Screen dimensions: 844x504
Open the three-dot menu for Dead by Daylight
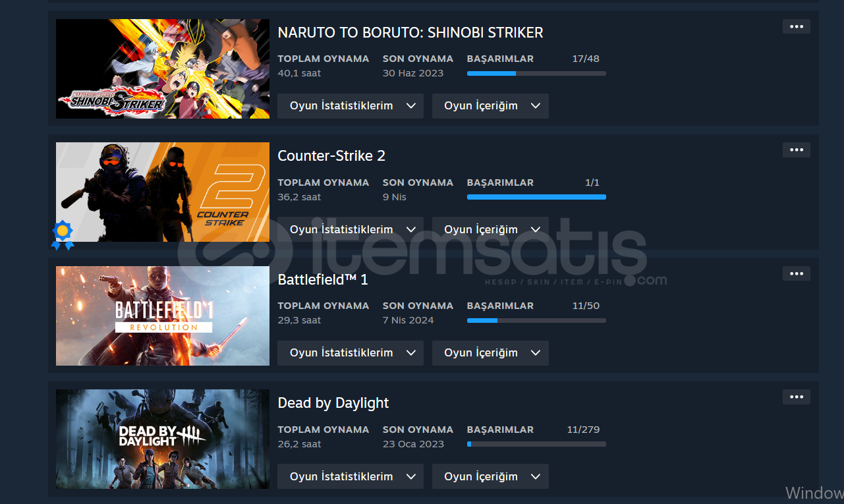click(x=797, y=397)
